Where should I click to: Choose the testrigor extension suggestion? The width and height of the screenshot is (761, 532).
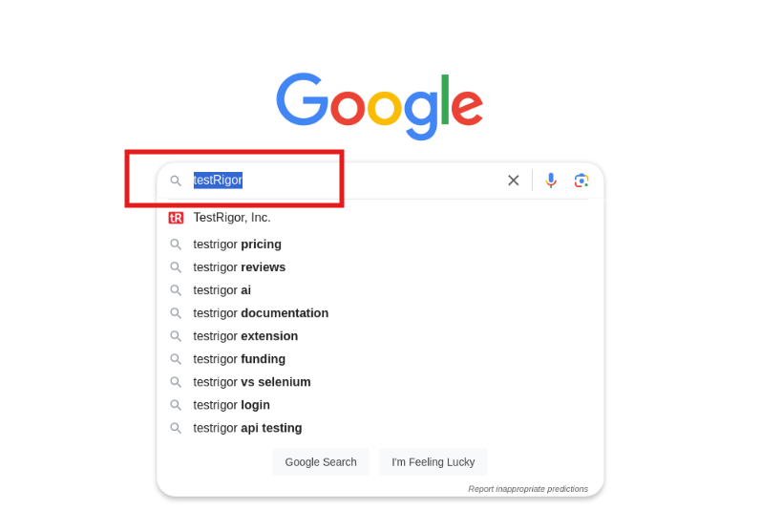[245, 336]
